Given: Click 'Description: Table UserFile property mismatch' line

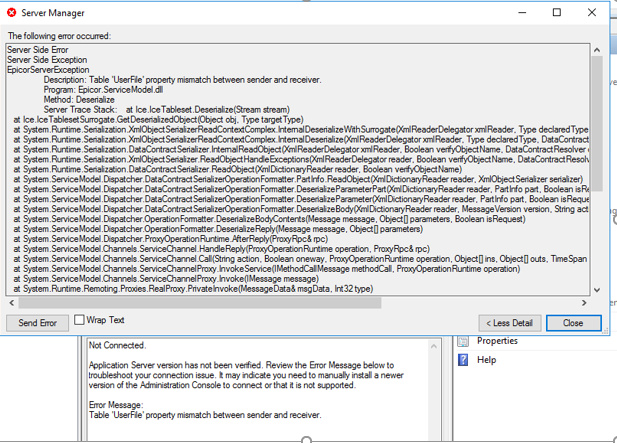Looking at the screenshot, I should tap(182, 80).
